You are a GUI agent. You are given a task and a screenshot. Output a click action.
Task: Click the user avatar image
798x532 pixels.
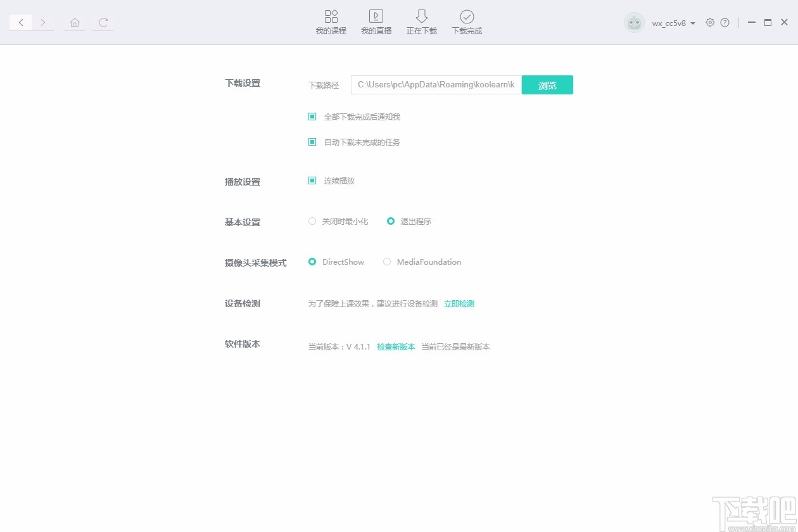click(x=634, y=22)
